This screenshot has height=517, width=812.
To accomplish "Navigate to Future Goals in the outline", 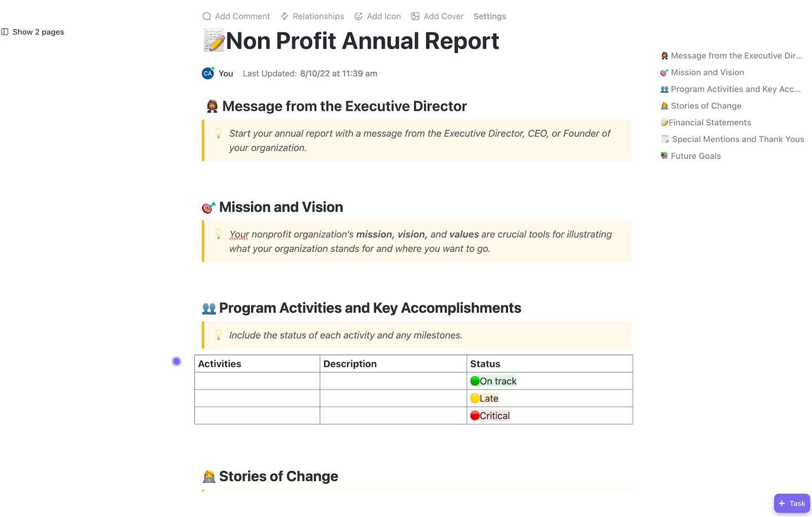I will [x=695, y=156].
